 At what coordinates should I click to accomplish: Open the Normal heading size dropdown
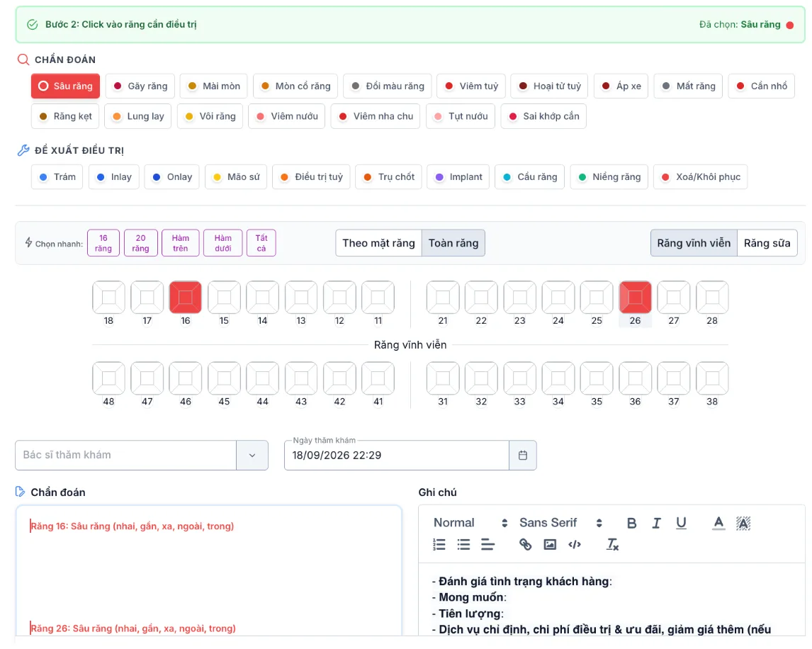[470, 523]
